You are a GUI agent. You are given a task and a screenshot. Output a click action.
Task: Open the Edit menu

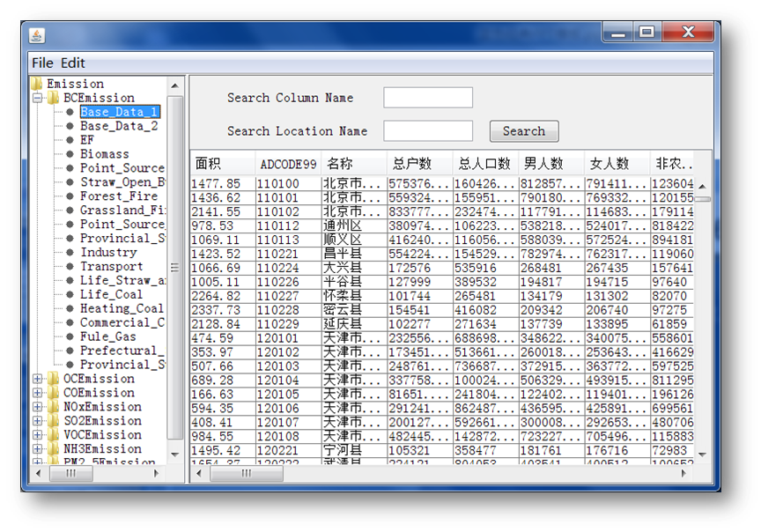pos(73,63)
